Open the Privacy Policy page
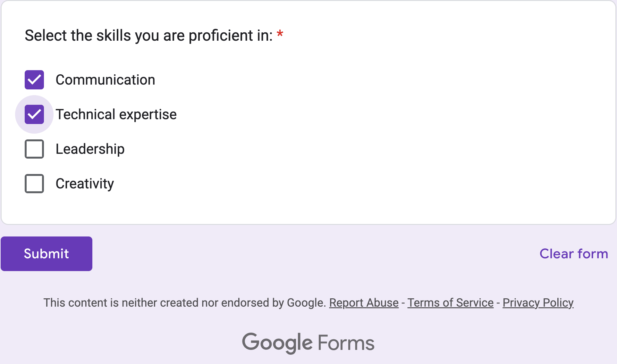The height and width of the screenshot is (364, 617). [538, 302]
